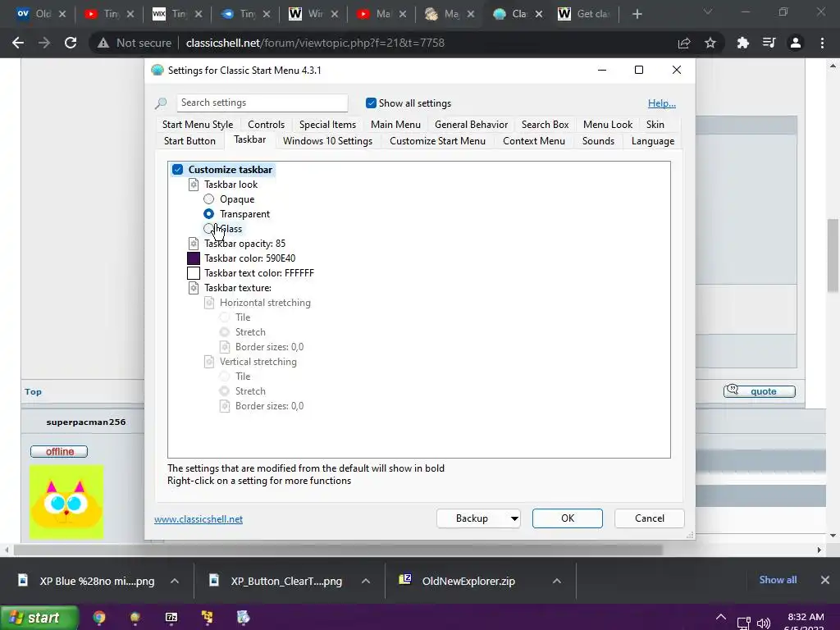Screen dimensions: 840x630
Task: Bookmark the page with the star icon
Action: [710, 43]
